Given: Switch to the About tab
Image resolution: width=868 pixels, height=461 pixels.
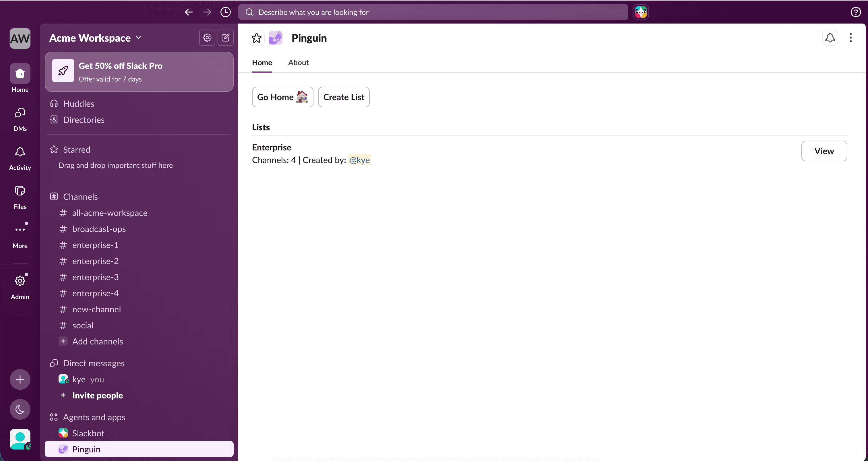Looking at the screenshot, I should [298, 63].
